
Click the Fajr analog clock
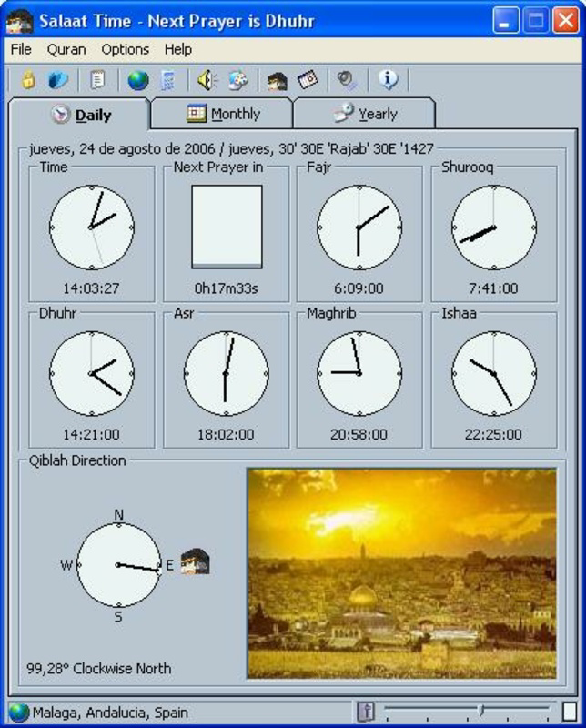(x=359, y=227)
